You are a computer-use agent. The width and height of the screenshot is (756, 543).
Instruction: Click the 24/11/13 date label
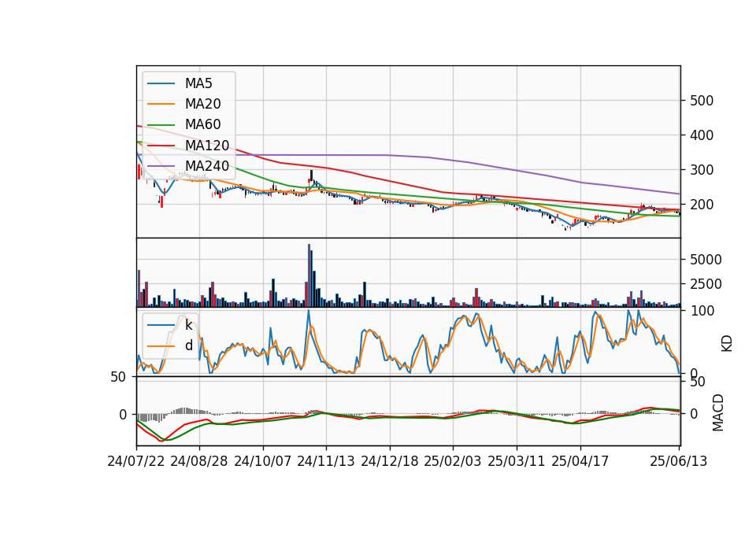(326, 461)
